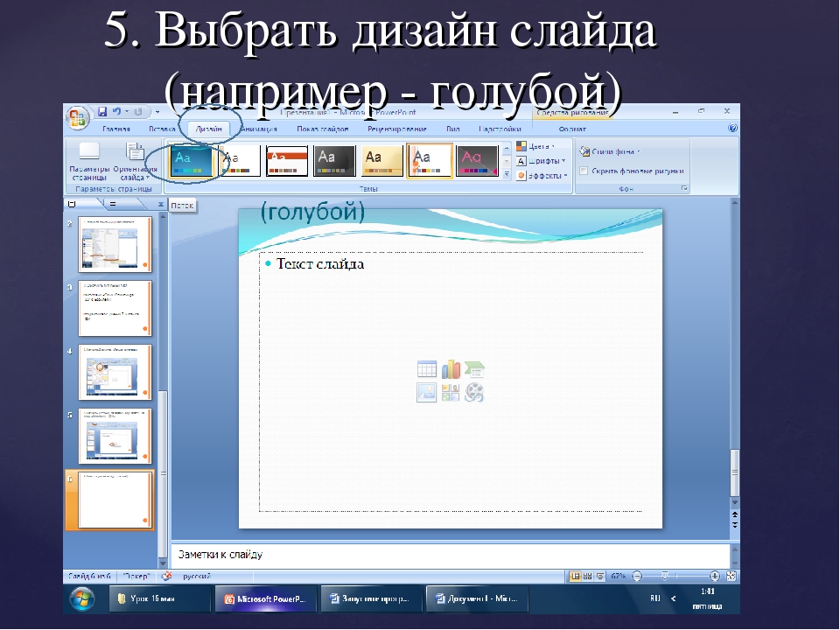Screen dimensions: 840x630
Task: Open the Анимация ribbon tab
Action: coord(259,129)
